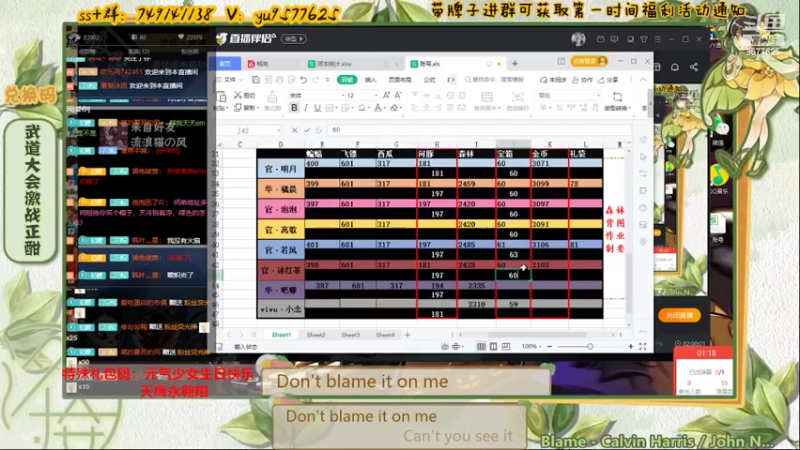Image resolution: width=800 pixels, height=450 pixels.
Task: Switch to Sheet4 tab
Action: click(x=385, y=335)
